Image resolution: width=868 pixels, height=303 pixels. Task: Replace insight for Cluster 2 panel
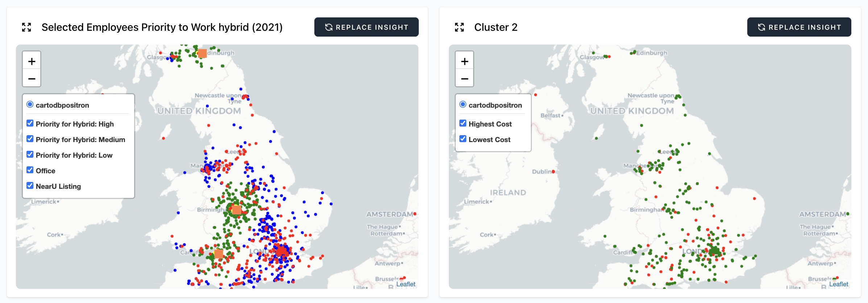pyautogui.click(x=799, y=27)
